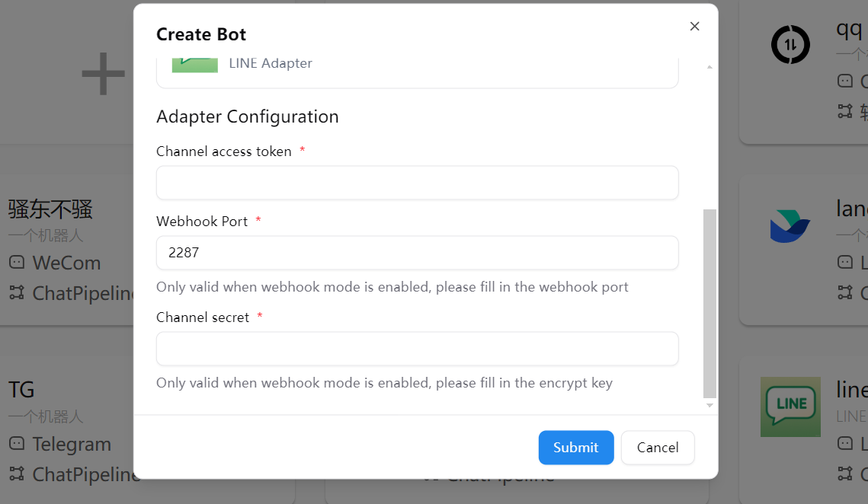Click the plus icon to add bot

click(x=103, y=74)
